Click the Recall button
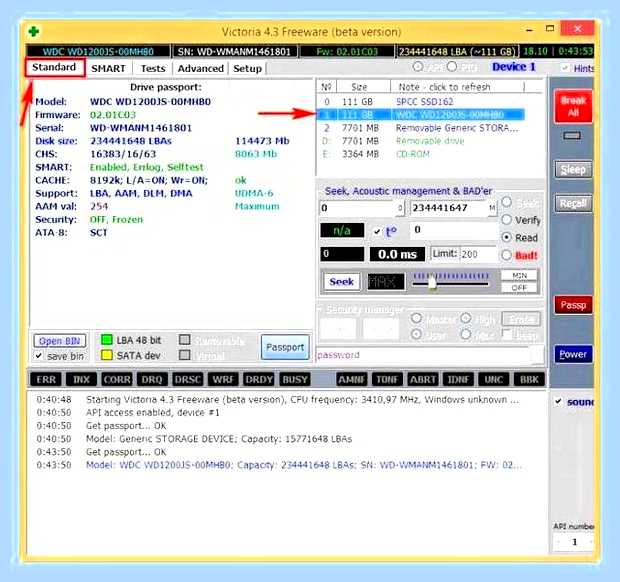Image resolution: width=620 pixels, height=582 pixels. [573, 203]
